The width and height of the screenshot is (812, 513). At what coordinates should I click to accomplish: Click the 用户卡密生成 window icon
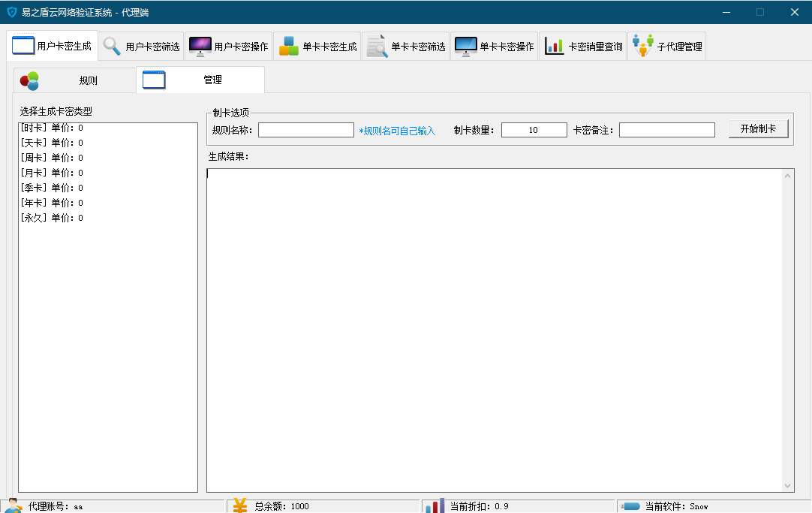23,46
